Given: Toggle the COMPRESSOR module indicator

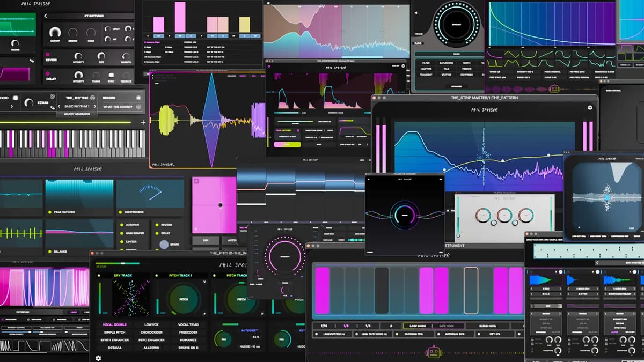Looking at the screenshot, I should (x=120, y=212).
